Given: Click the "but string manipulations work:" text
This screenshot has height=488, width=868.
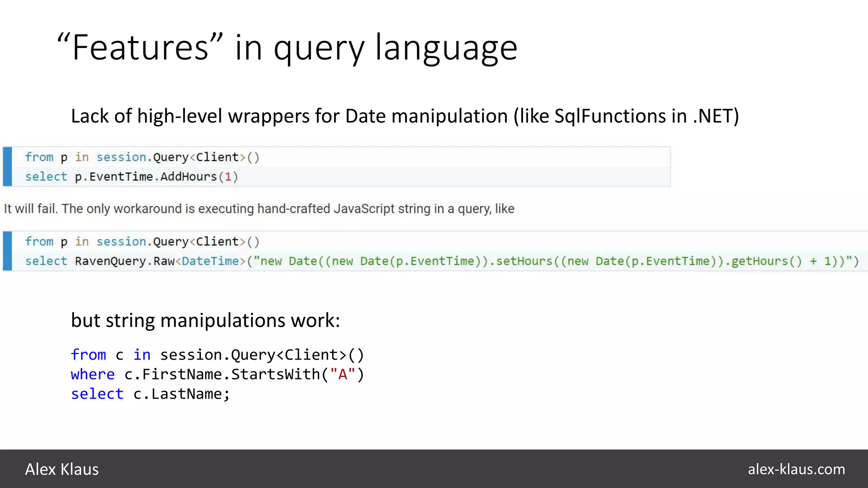Looking at the screenshot, I should point(205,320).
